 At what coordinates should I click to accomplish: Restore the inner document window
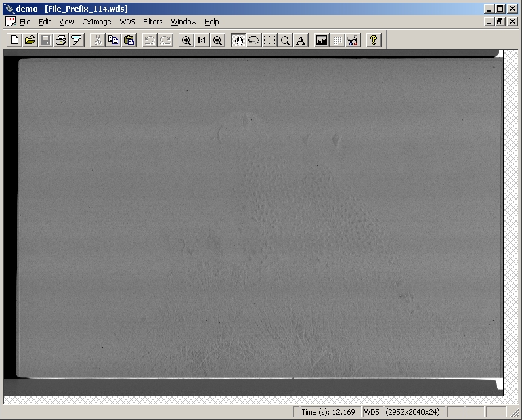click(500, 22)
